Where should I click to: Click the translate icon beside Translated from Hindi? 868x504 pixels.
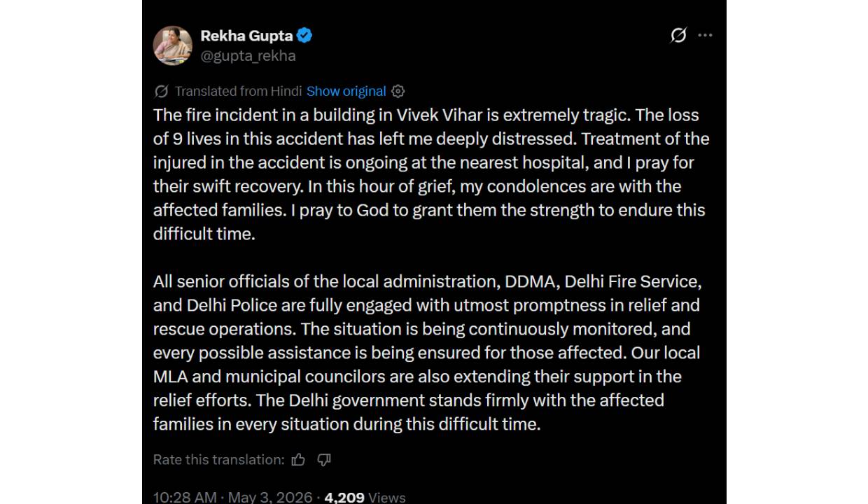pos(161,91)
